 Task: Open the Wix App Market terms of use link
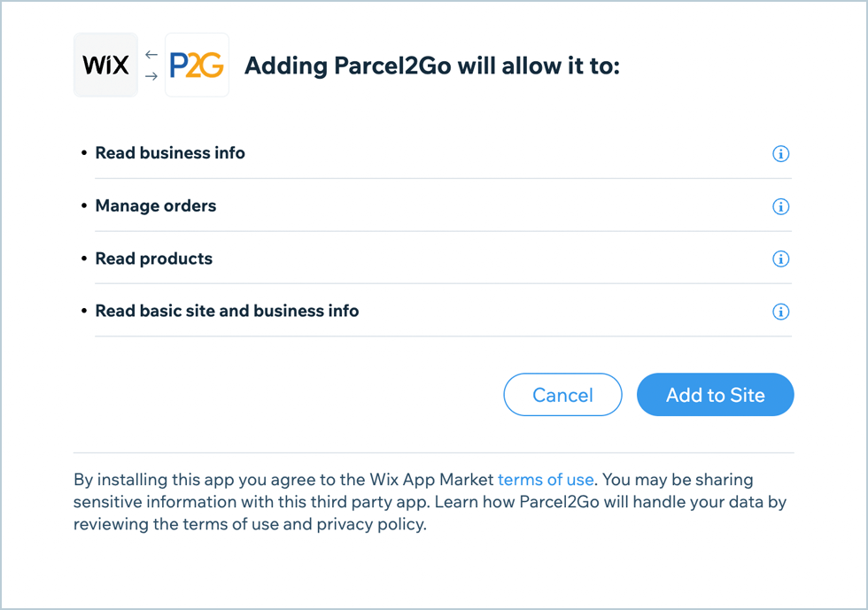[546, 480]
